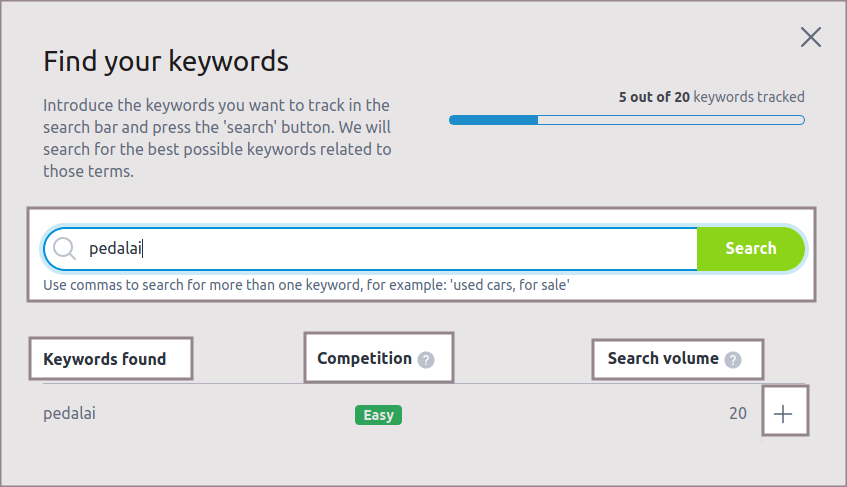Focus the keyword search input field

point(400,249)
